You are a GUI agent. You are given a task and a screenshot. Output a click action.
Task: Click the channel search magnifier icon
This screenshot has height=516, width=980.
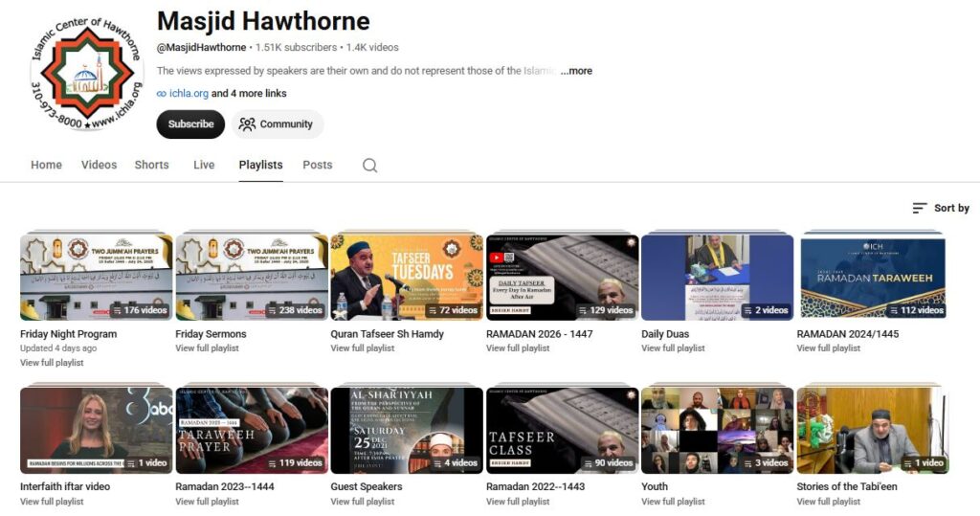(370, 165)
